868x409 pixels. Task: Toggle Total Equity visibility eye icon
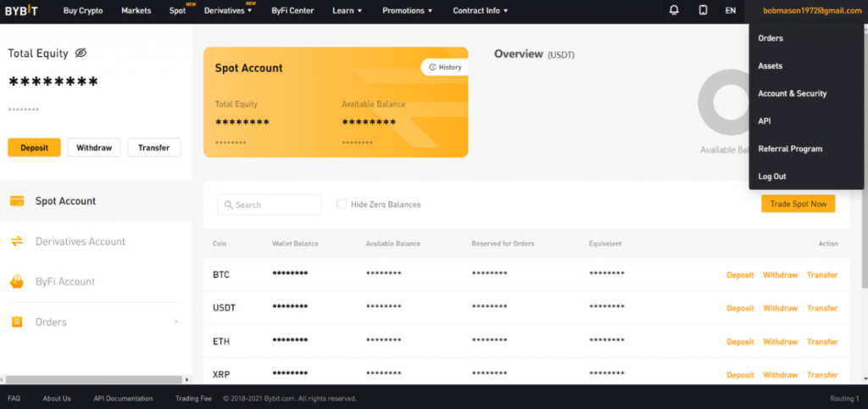(81, 53)
